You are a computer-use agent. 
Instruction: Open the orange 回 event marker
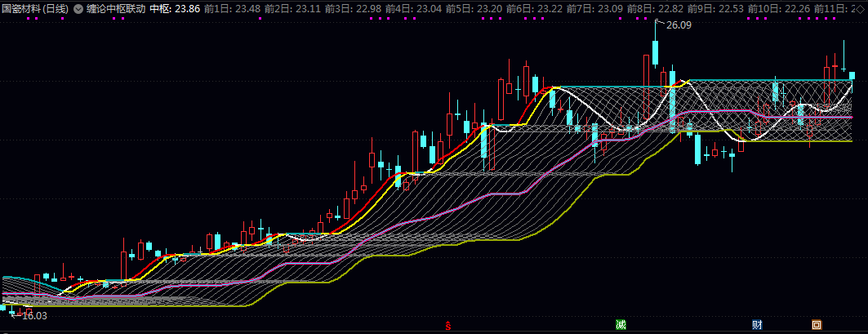tap(817, 324)
